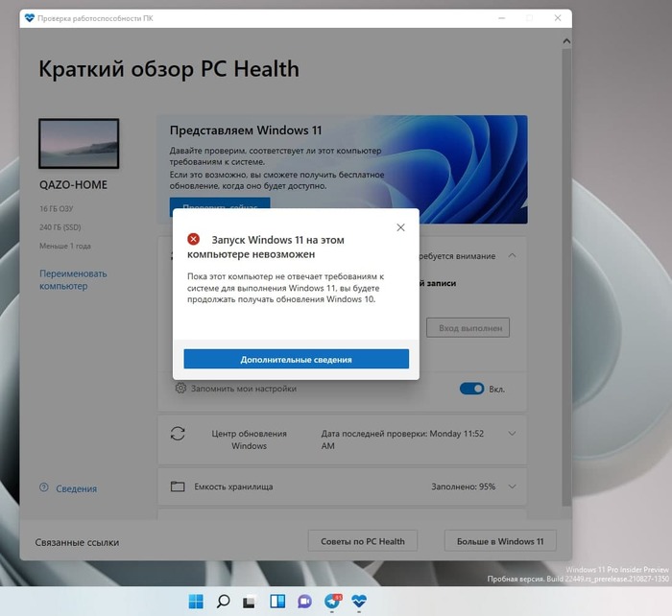The width and height of the screenshot is (672, 616).
Task: Toggle Запомнить мои настройки switch
Action: pos(472,389)
